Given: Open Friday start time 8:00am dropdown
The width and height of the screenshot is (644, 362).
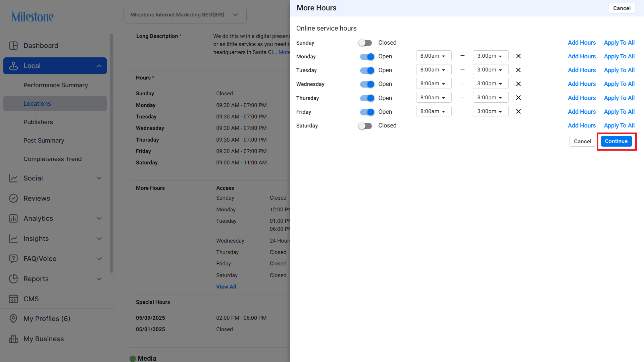Looking at the screenshot, I should (x=434, y=111).
